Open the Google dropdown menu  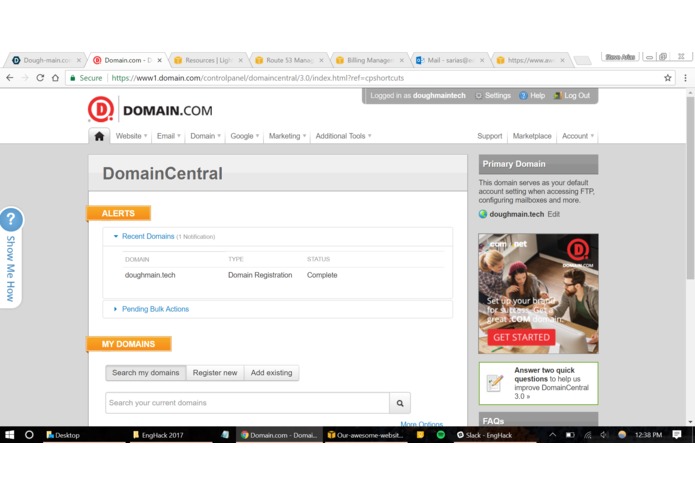245,136
